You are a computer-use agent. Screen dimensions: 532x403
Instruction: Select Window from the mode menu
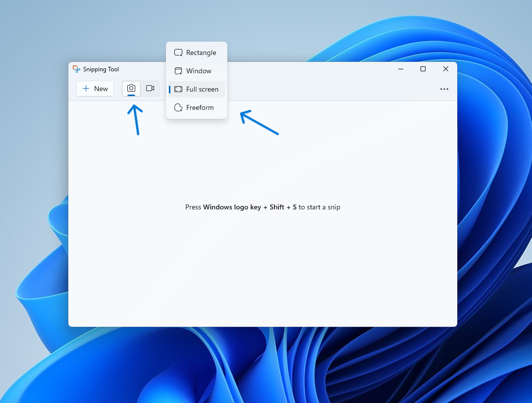(199, 71)
